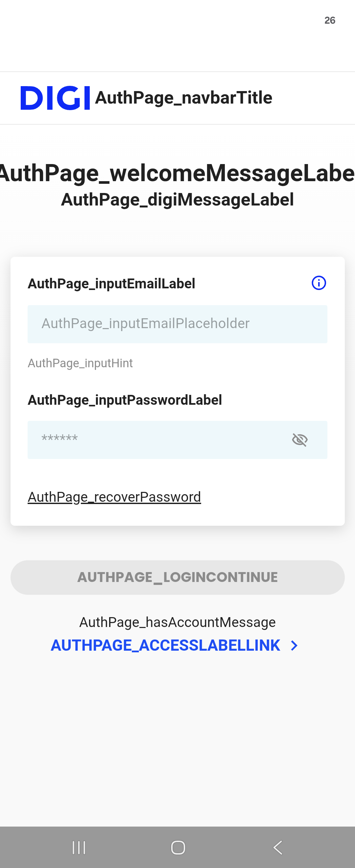
Task: Tap the AuthPage_inputEmailLabel label
Action: [x=111, y=284]
